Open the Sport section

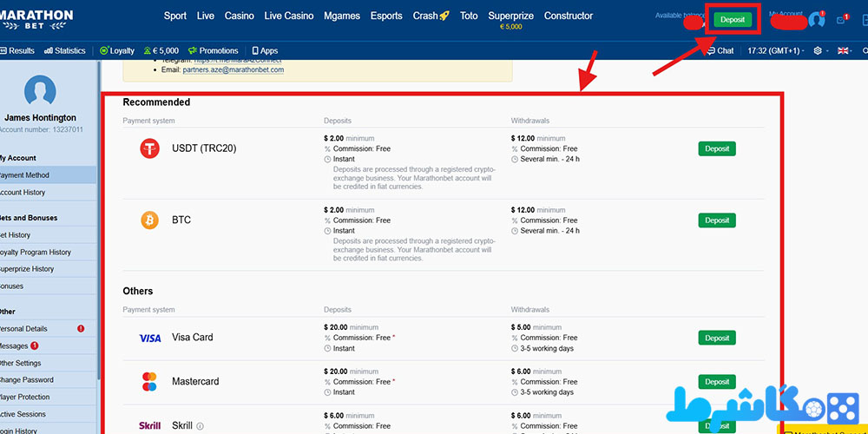pos(175,16)
